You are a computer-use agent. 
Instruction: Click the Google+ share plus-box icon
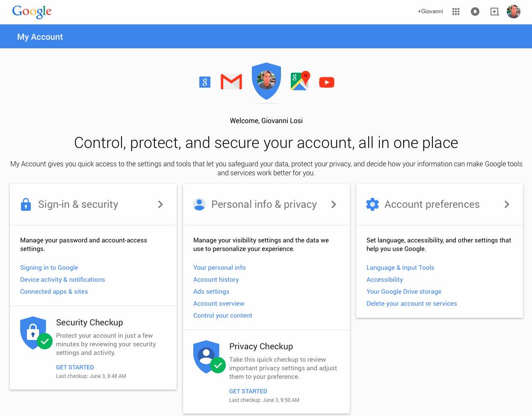pos(494,12)
